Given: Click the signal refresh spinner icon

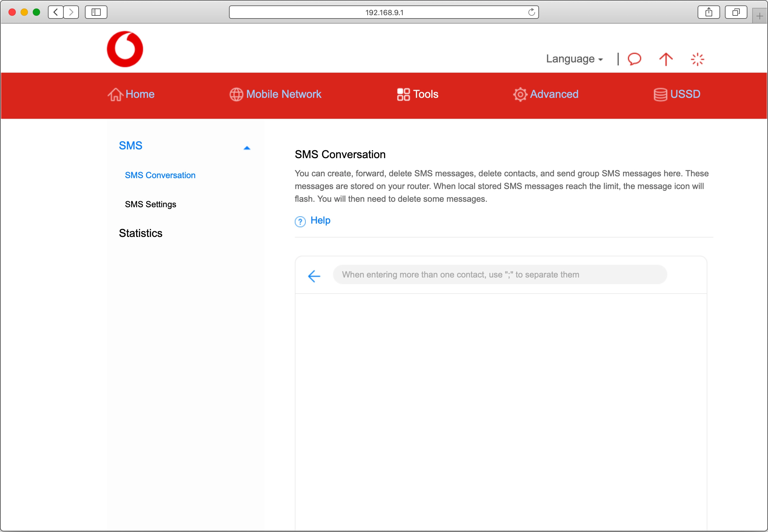Looking at the screenshot, I should [697, 59].
